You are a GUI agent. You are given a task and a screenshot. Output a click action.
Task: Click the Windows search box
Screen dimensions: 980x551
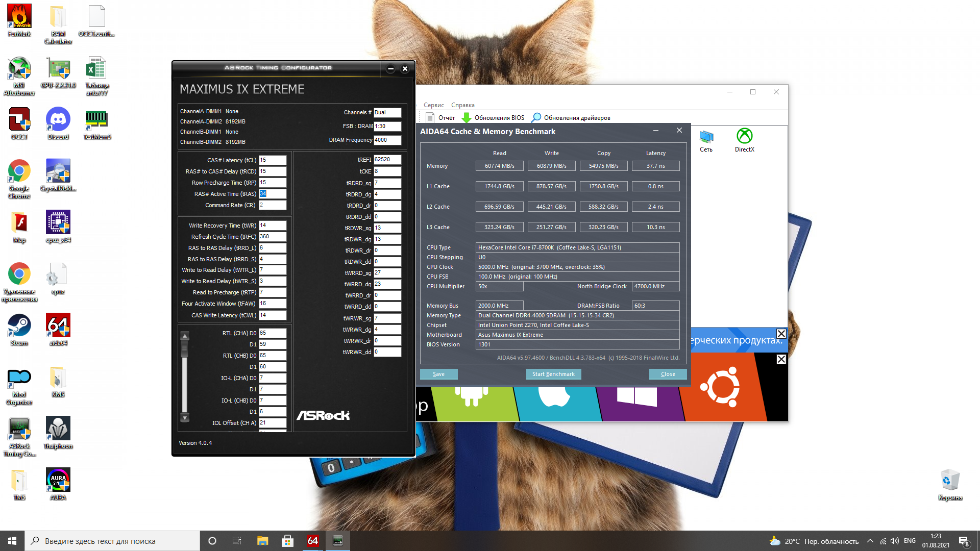click(x=112, y=541)
